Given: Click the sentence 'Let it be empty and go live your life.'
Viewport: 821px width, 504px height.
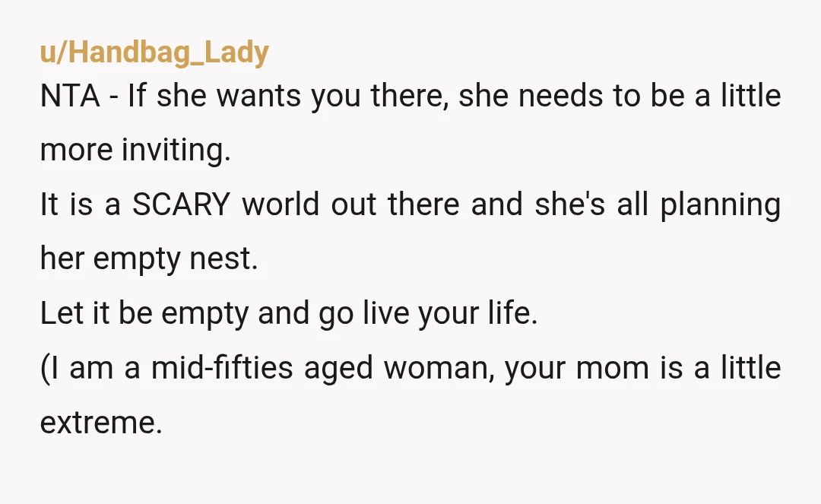Looking at the screenshot, I should [289, 313].
